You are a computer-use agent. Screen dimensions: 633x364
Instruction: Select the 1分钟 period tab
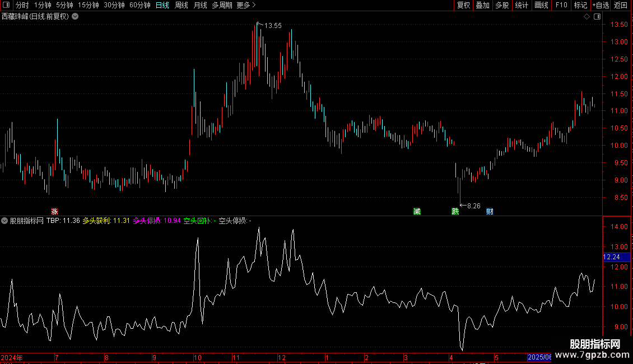coord(43,5)
